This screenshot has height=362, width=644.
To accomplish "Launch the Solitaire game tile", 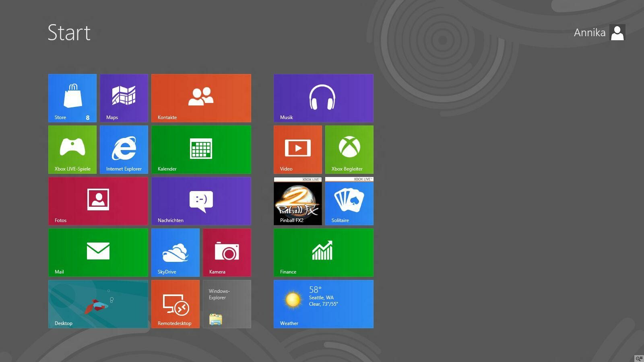I will [x=349, y=201].
